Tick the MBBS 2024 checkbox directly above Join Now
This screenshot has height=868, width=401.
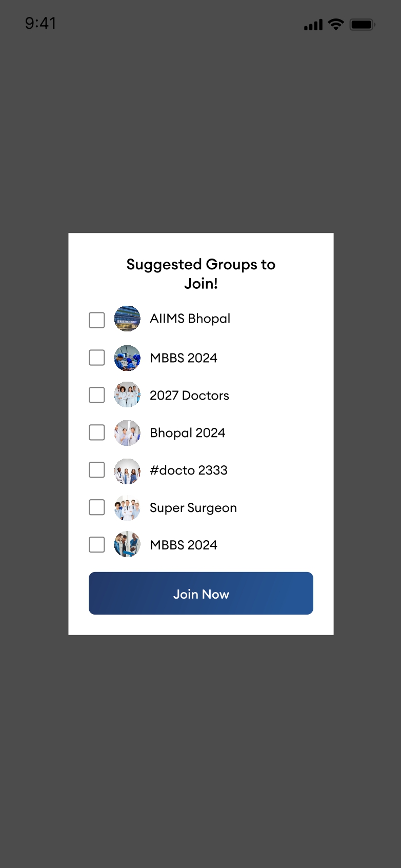[x=97, y=545]
